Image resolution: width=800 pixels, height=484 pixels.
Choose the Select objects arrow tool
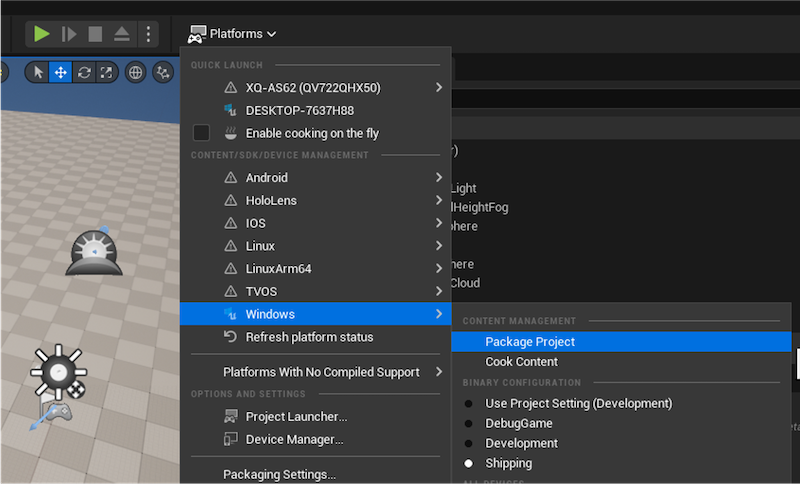pos(38,72)
